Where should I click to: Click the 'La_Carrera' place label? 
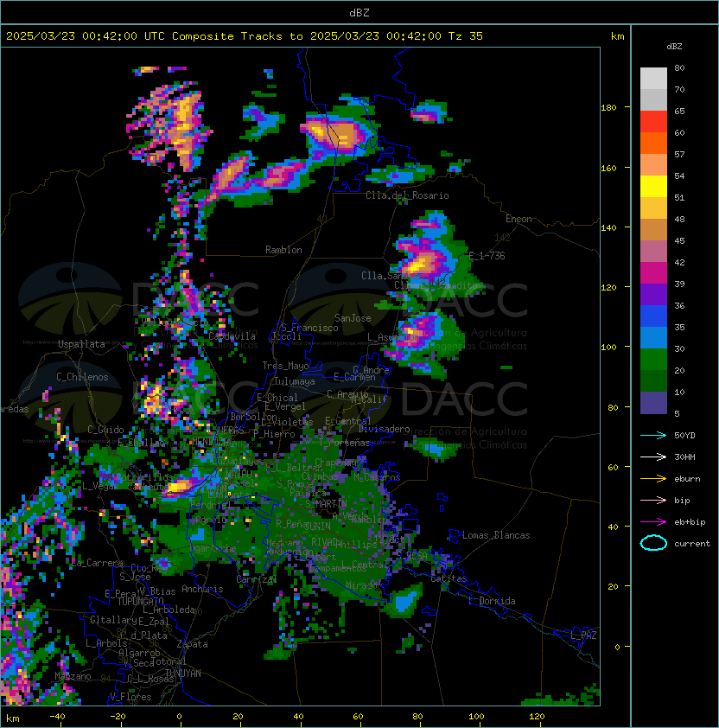98,563
